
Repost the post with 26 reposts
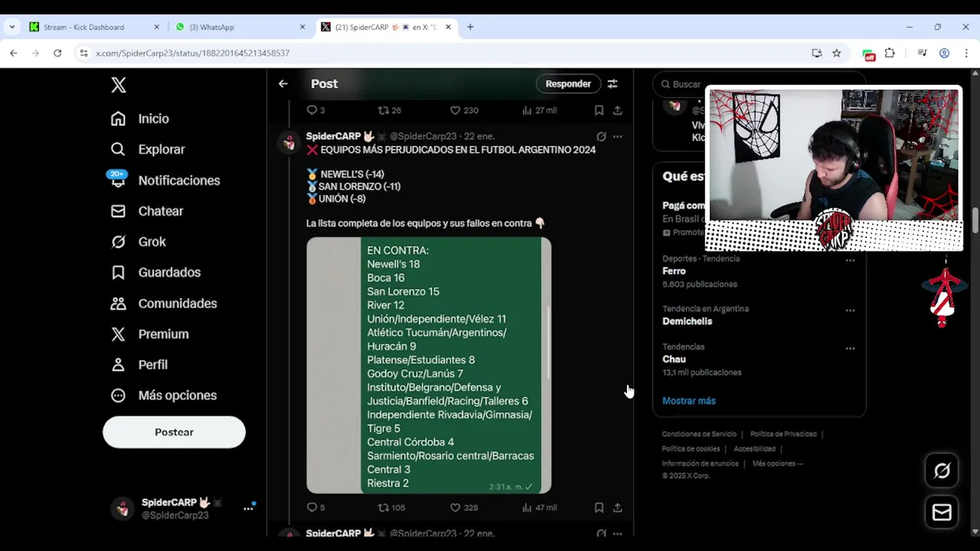[390, 110]
